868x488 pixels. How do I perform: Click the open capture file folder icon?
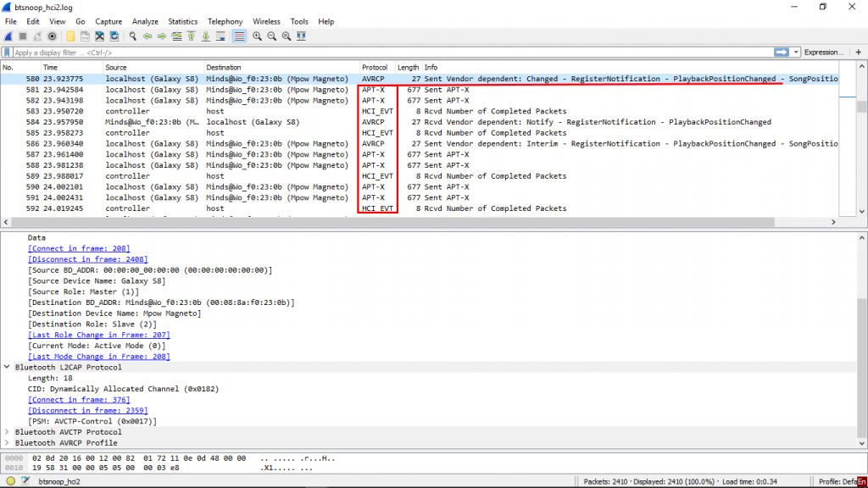71,36
